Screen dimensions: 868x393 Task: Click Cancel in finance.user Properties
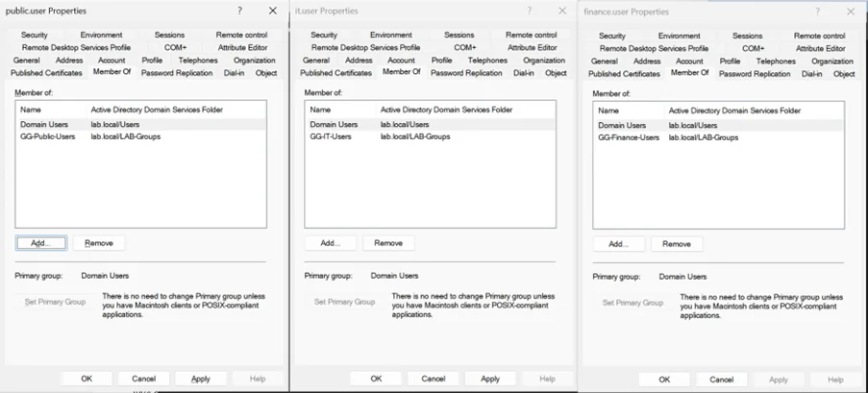[721, 380]
